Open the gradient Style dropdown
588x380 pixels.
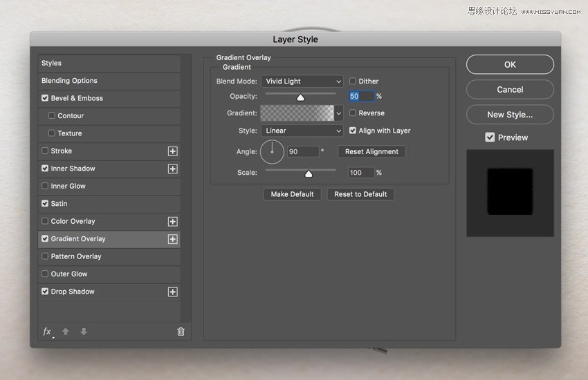tap(302, 131)
